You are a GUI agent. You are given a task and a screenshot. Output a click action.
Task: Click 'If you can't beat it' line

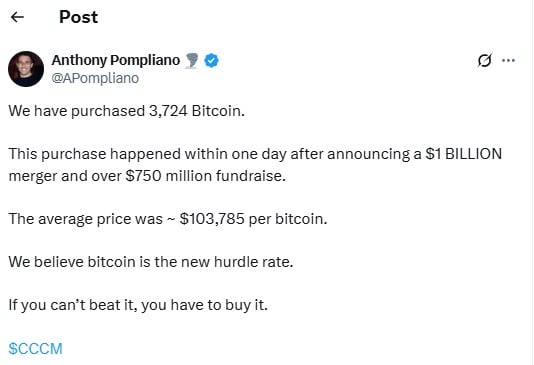click(138, 305)
